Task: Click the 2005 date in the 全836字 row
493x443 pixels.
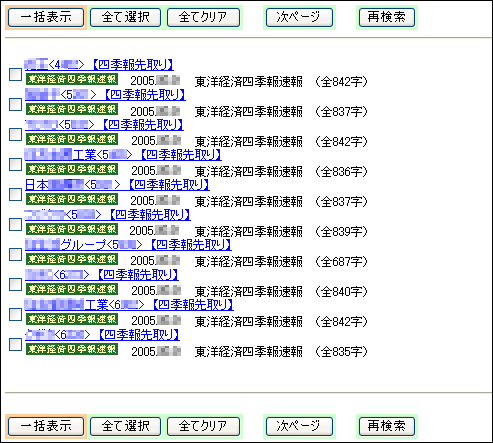Action: tap(156, 171)
